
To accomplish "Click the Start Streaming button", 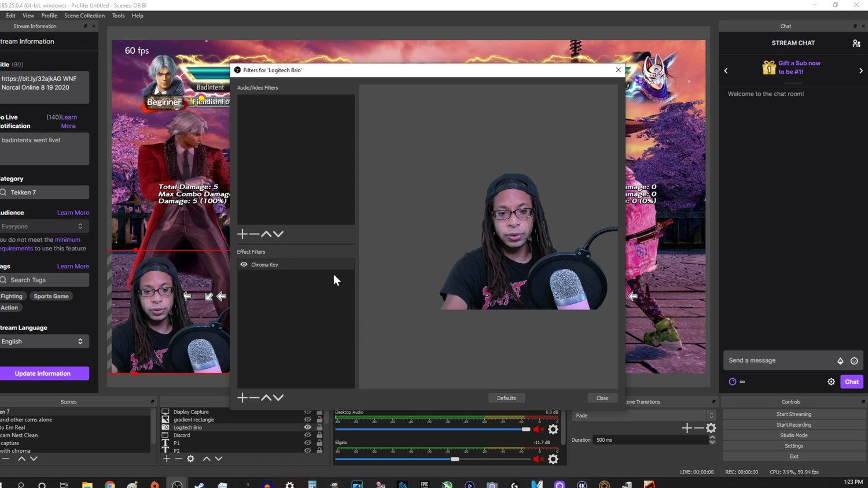I will pyautogui.click(x=793, y=414).
